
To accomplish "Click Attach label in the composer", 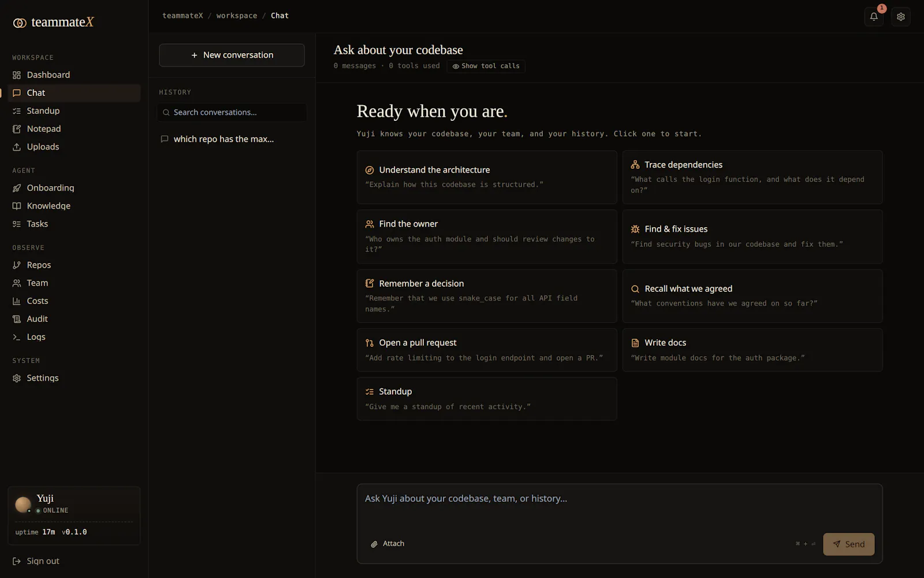I will click(393, 544).
